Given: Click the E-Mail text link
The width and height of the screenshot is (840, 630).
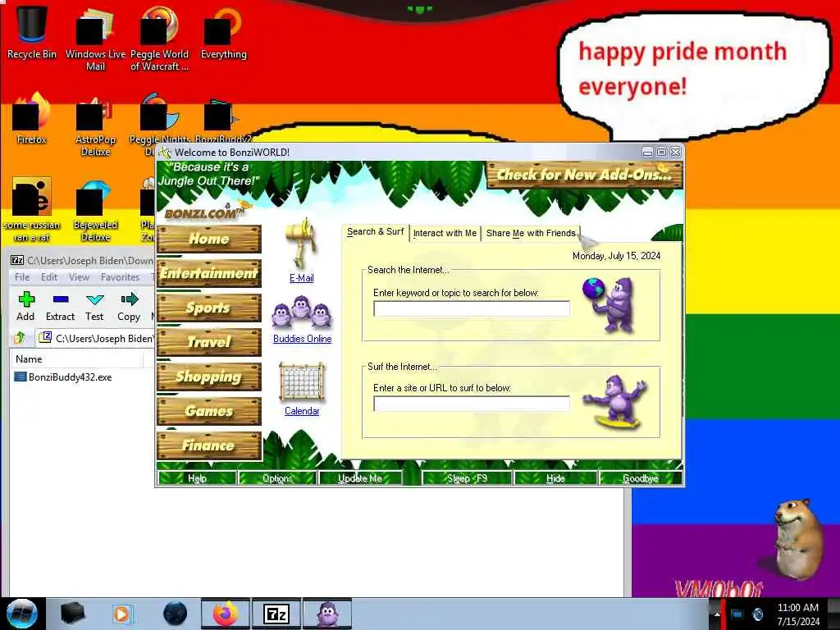Looking at the screenshot, I should [x=302, y=278].
